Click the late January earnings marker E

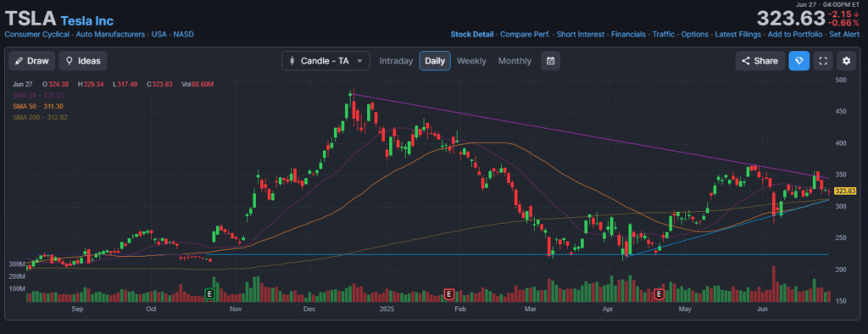point(449,293)
